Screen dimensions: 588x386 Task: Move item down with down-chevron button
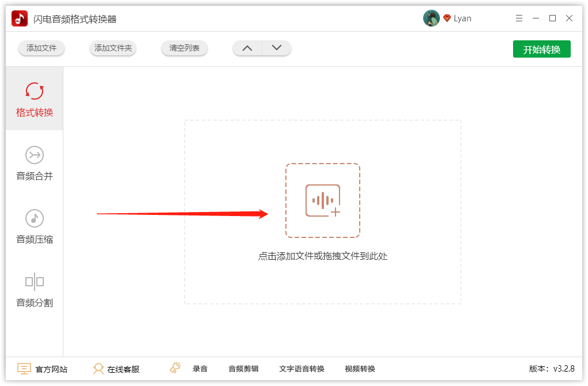(276, 48)
